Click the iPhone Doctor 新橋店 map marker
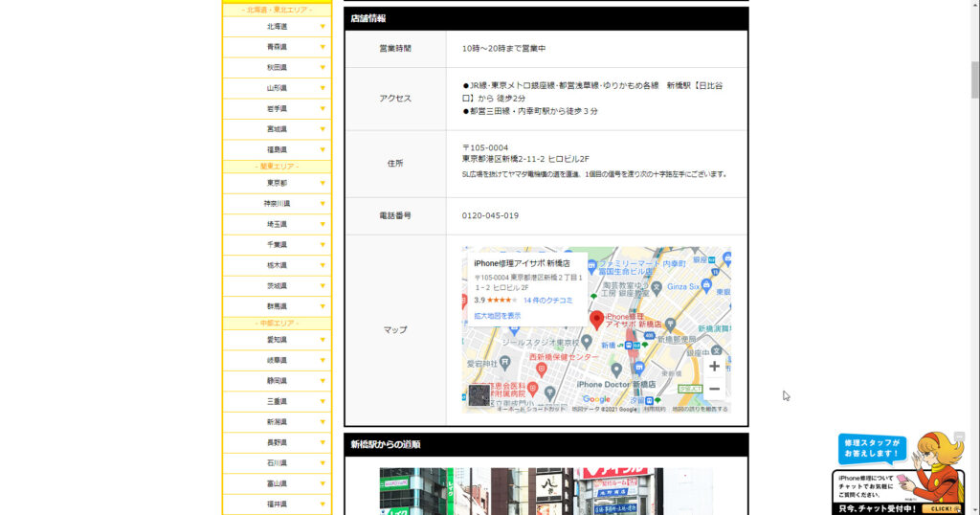The height and width of the screenshot is (515, 980). [x=616, y=369]
